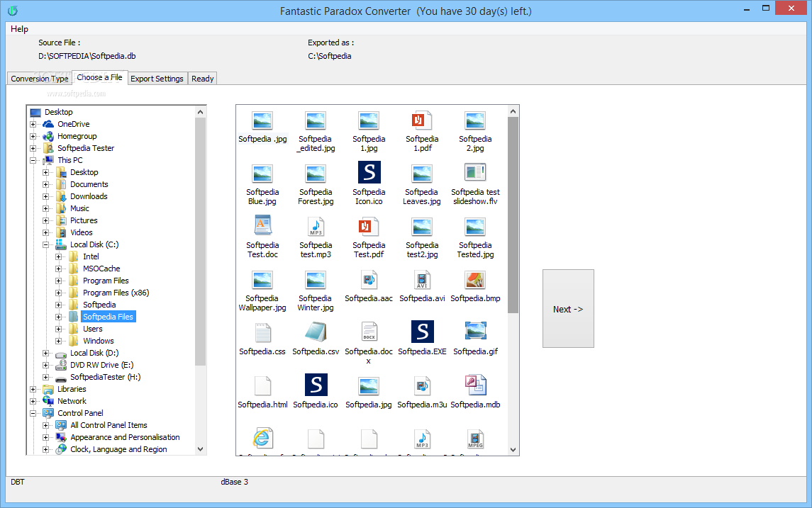Select the Softpedia Icon.ico file icon
The width and height of the screenshot is (812, 508).
pyautogui.click(x=369, y=172)
